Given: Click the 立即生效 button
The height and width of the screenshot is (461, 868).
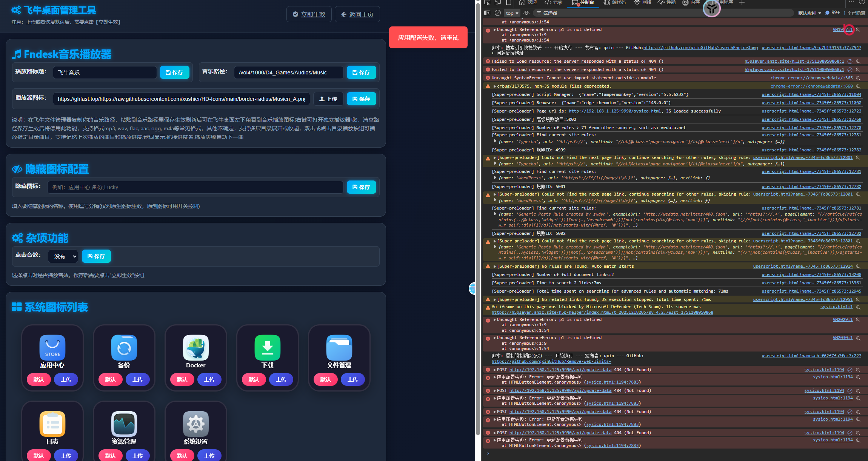Looking at the screenshot, I should point(309,14).
